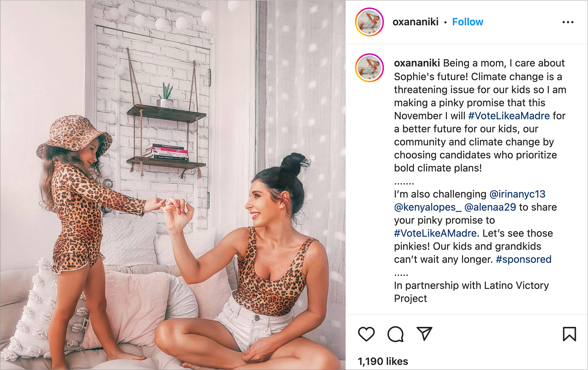
Task: View the header profile picture story ring
Action: click(369, 22)
